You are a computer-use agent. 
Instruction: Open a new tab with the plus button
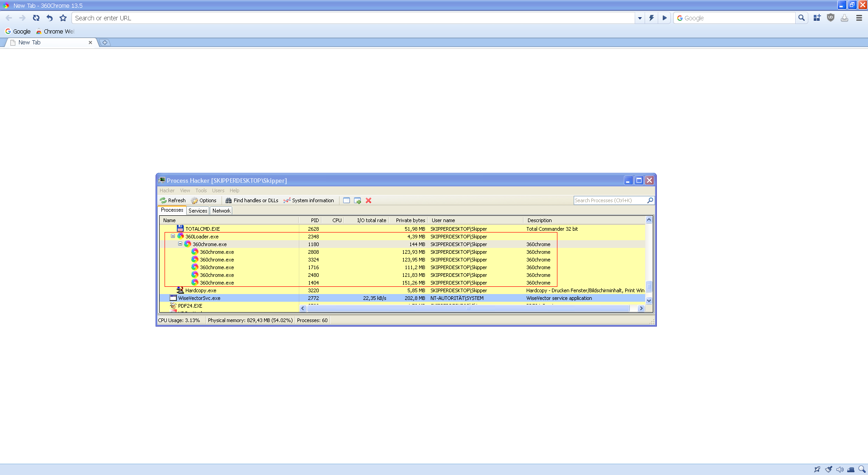pyautogui.click(x=105, y=43)
